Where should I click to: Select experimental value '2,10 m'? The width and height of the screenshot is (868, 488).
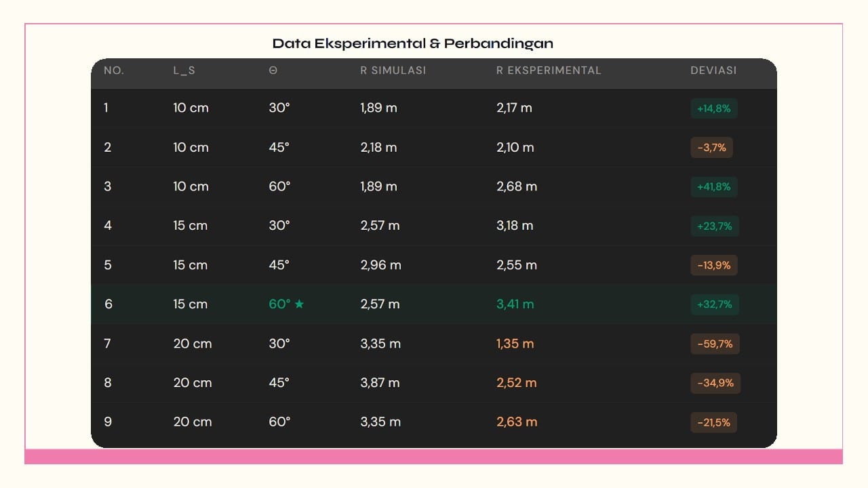click(x=515, y=147)
